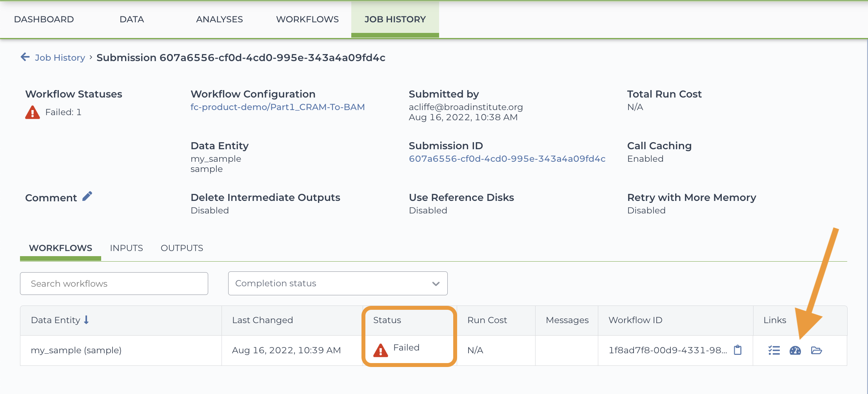
Task: Click the red Failed warning icon in the table row
Action: coord(380,350)
